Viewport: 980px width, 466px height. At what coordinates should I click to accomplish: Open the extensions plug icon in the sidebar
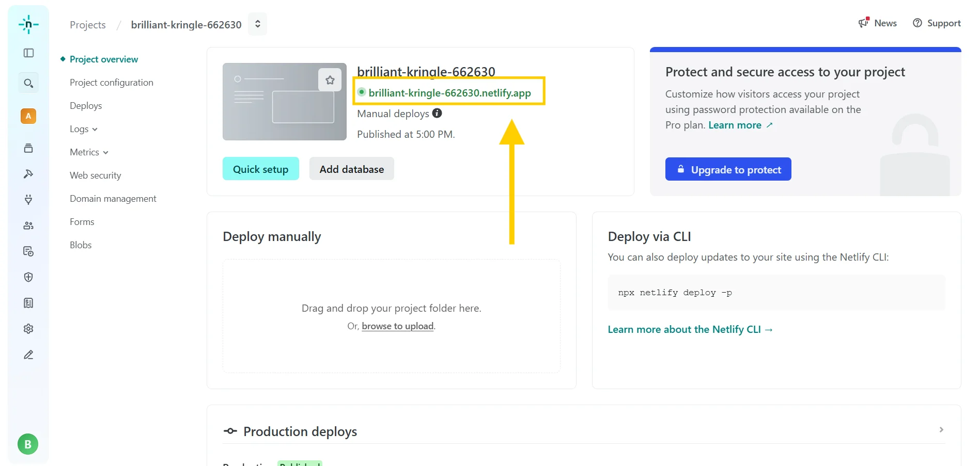[x=28, y=200]
